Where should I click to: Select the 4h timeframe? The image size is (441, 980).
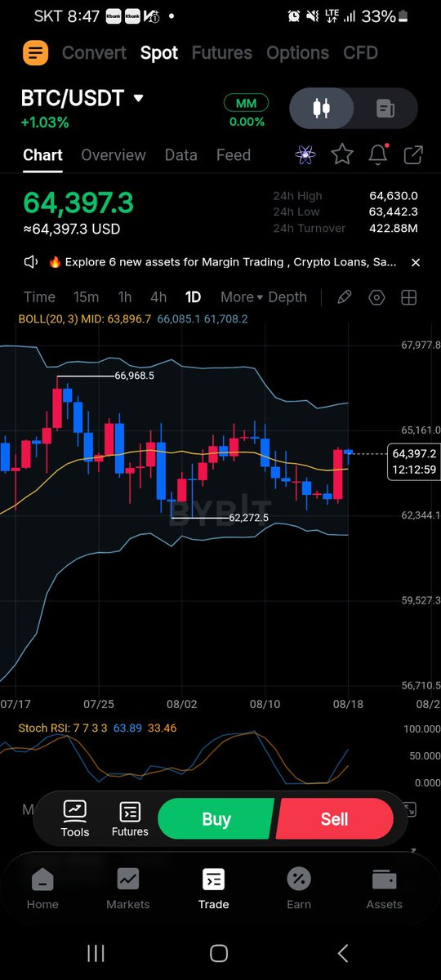point(158,297)
